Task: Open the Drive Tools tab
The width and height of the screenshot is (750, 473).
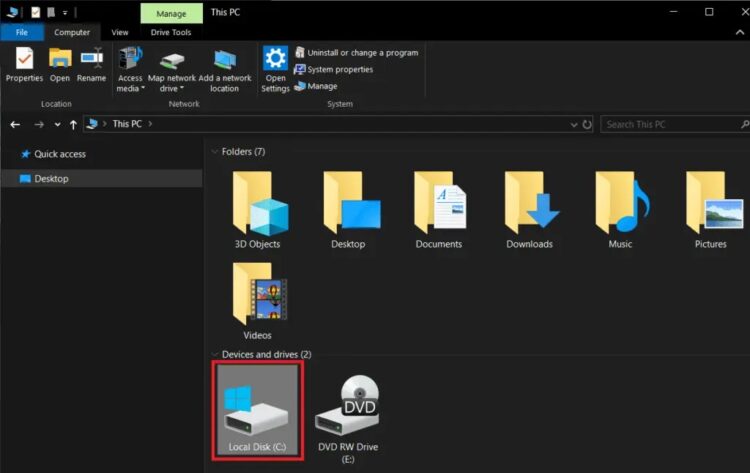Action: coord(171,32)
